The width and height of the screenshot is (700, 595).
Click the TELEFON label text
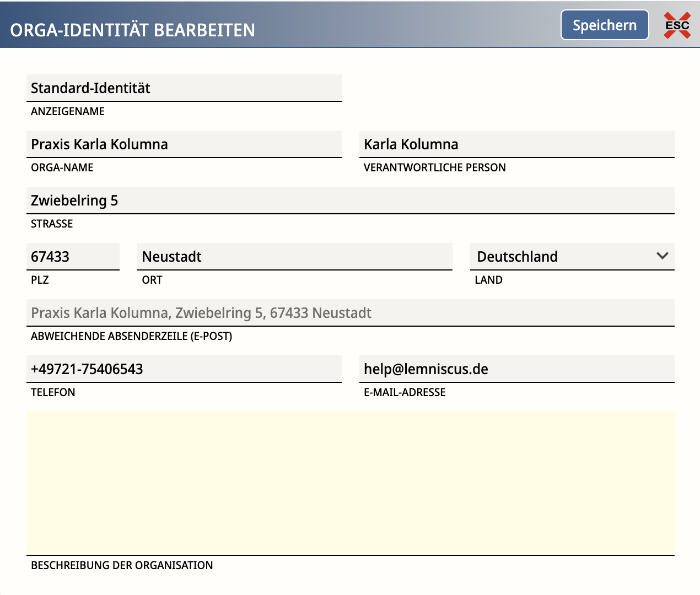click(53, 392)
